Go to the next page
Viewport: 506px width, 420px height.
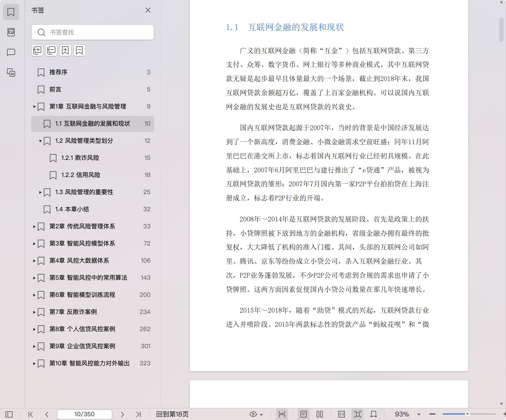tap(122, 414)
